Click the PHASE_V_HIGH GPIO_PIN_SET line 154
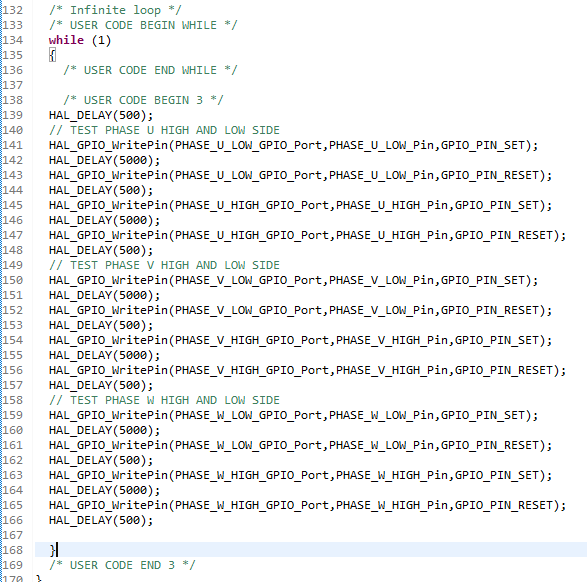This screenshot has width=587, height=582. (301, 340)
